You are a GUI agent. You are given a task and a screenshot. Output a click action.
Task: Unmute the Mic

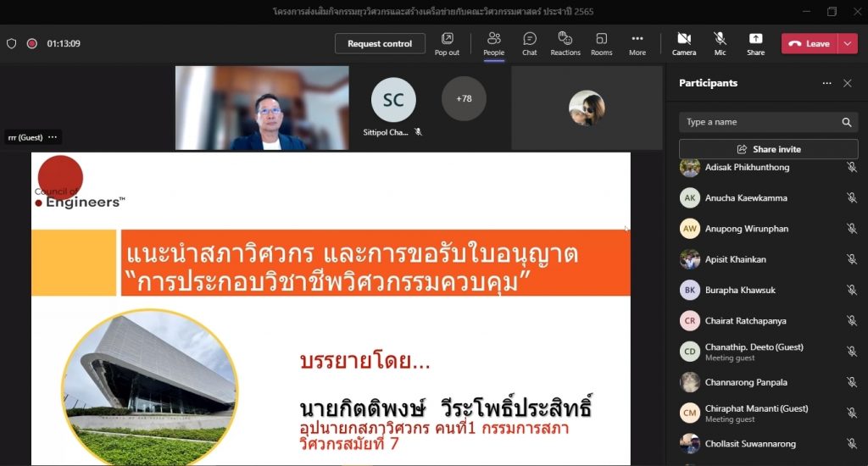pyautogui.click(x=720, y=43)
